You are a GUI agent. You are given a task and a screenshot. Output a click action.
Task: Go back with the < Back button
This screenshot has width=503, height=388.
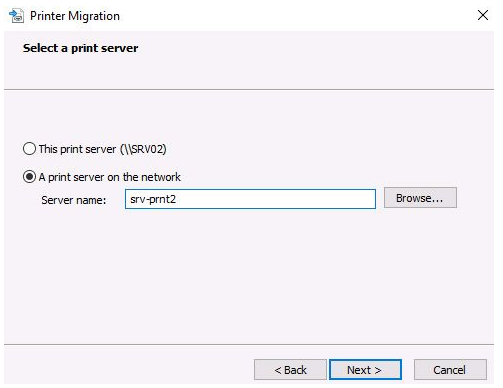point(290,370)
